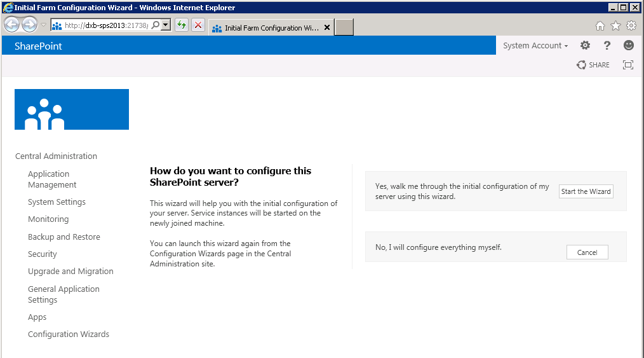This screenshot has width=644, height=358.
Task: Go to System Settings
Action: [57, 202]
